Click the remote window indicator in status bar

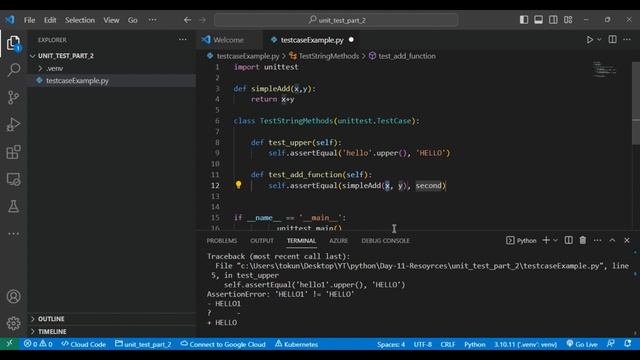pos(9,344)
